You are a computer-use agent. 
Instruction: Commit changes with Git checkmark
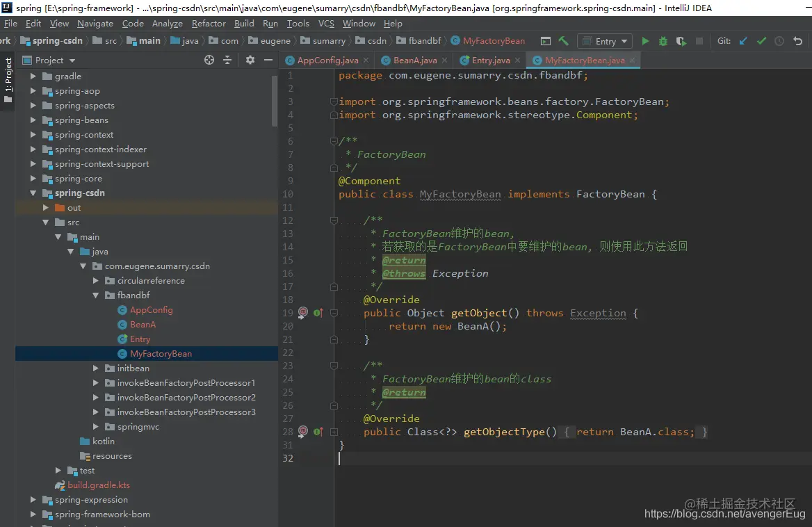coord(761,41)
